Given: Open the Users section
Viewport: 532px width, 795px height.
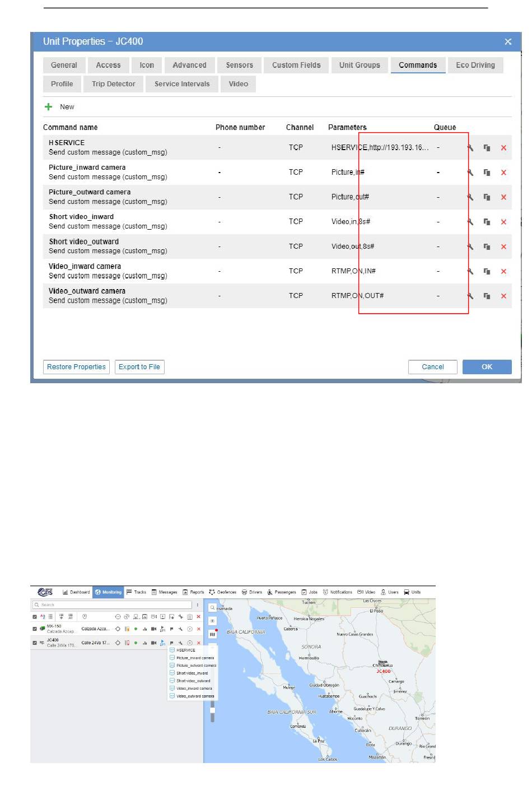Looking at the screenshot, I should point(390,592).
